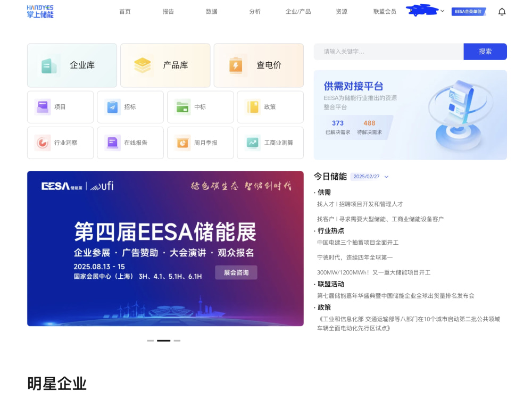Click the 搜索 button
The height and width of the screenshot is (399, 532).
485,52
